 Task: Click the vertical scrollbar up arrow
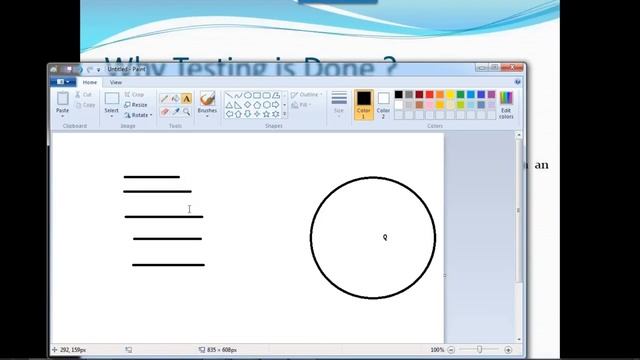tap(519, 135)
